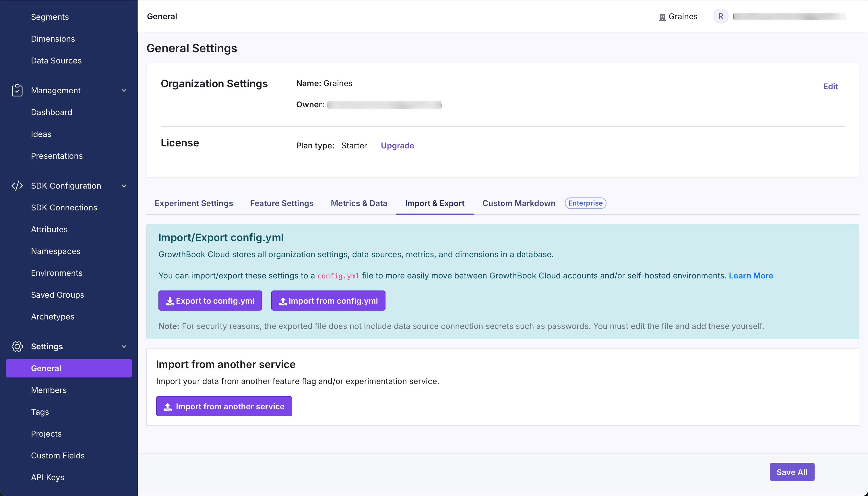Image resolution: width=868 pixels, height=496 pixels.
Task: Open Projects in the sidebar
Action: pyautogui.click(x=46, y=434)
